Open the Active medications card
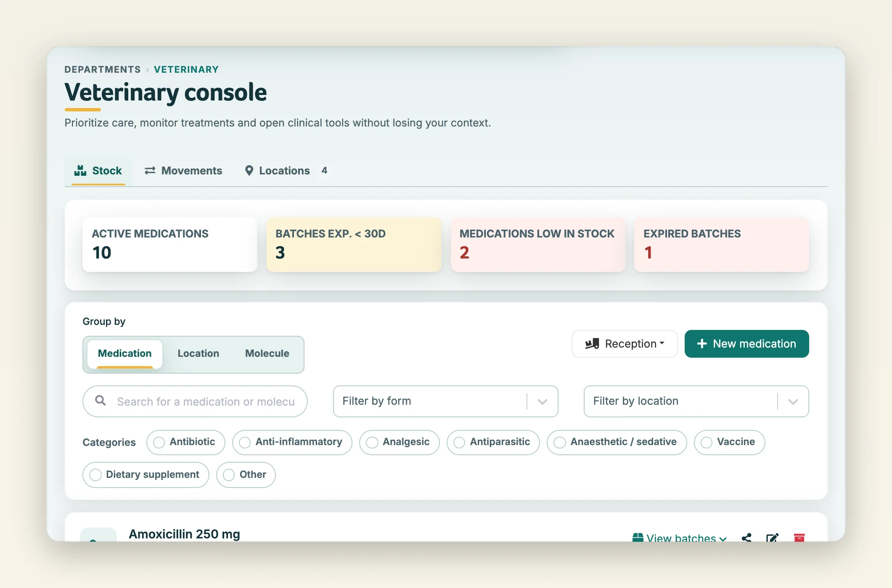The image size is (892, 588). [170, 245]
